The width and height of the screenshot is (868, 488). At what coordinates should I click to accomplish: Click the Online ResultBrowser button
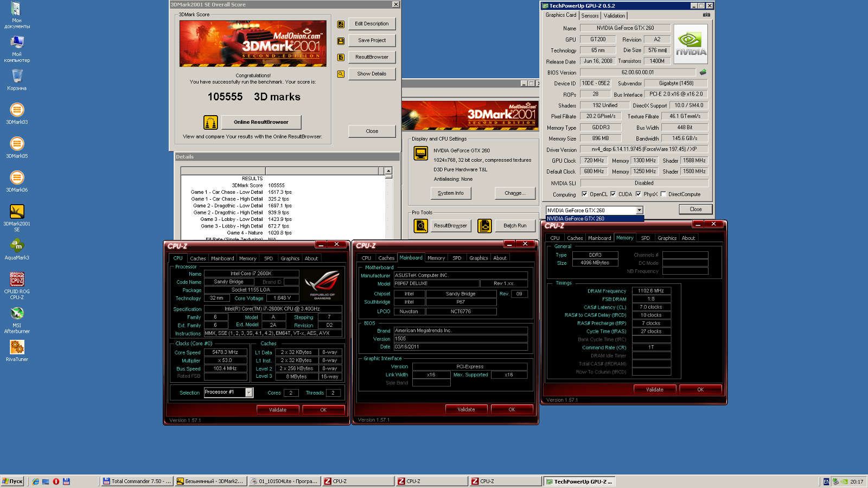pyautogui.click(x=261, y=122)
